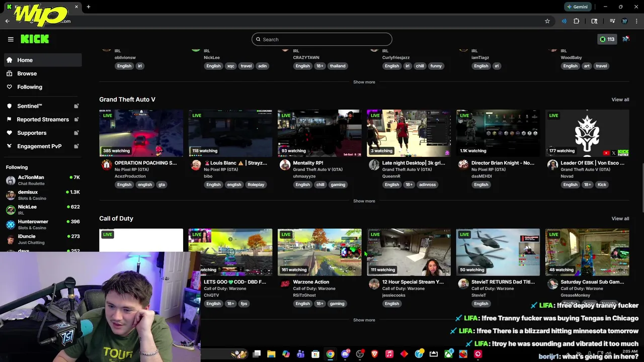Click the xqc tag under NickLee
Image resolution: width=644 pixels, height=362 pixels.
pyautogui.click(x=230, y=66)
